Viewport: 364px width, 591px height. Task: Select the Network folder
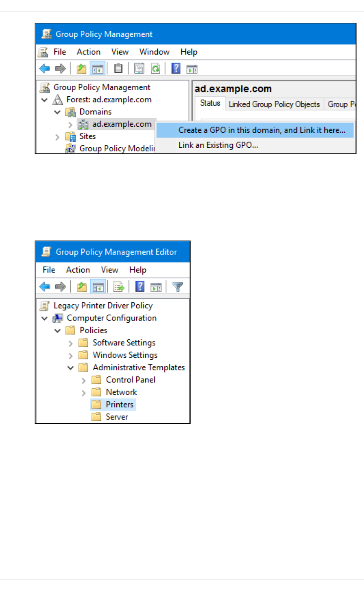point(121,392)
